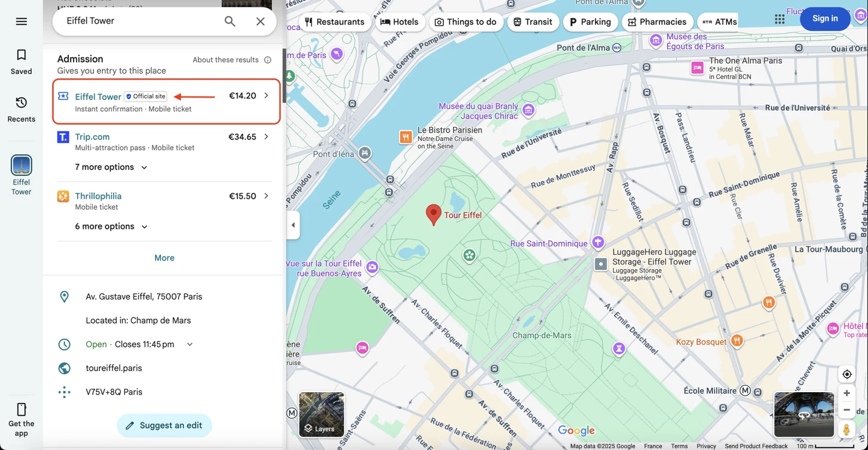868x450 pixels.
Task: Open the Street View photo thumbnail
Action: click(804, 414)
